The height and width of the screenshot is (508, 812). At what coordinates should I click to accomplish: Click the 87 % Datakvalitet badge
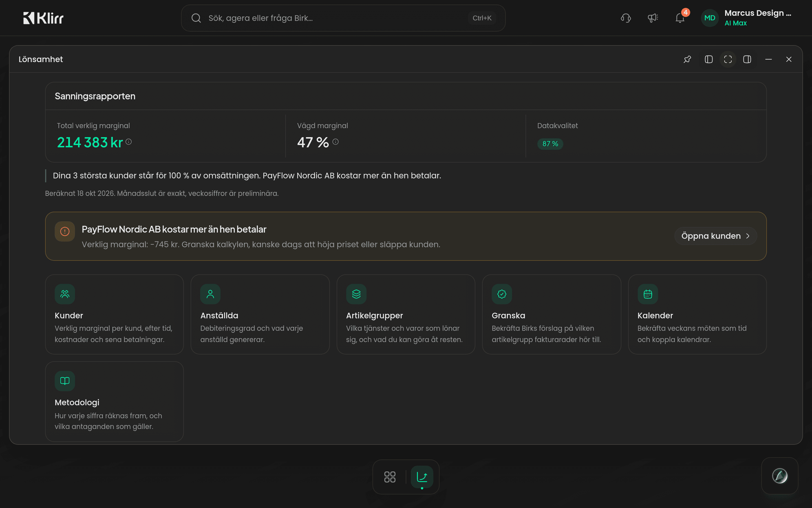click(550, 144)
